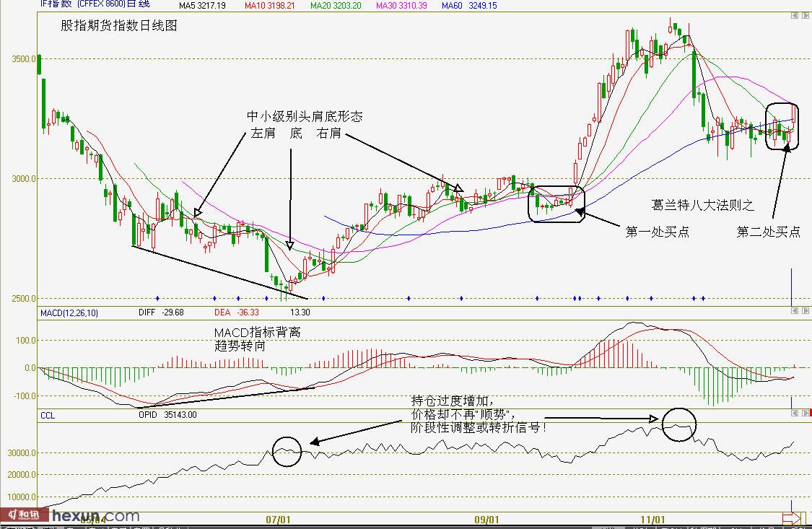Image resolution: width=812 pixels, height=529 pixels.
Task: Click the MA30 3310.39 average label
Action: pyautogui.click(x=401, y=5)
